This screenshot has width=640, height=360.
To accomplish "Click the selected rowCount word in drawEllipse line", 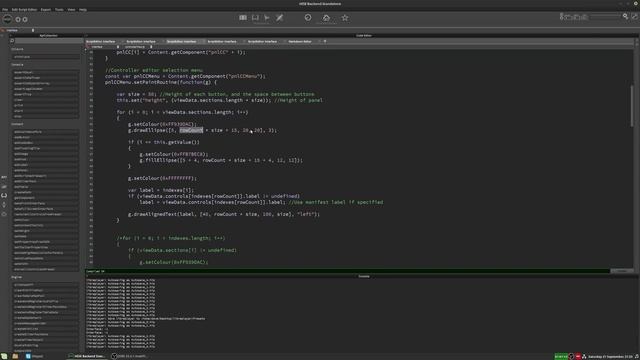I will tap(191, 130).
